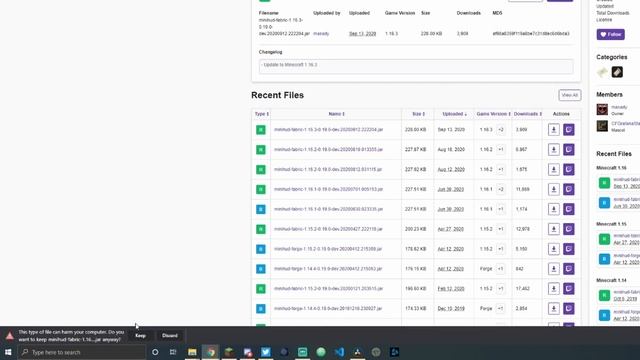The height and width of the screenshot is (360, 640).
Task: Click View All for Recent Files
Action: [570, 95]
